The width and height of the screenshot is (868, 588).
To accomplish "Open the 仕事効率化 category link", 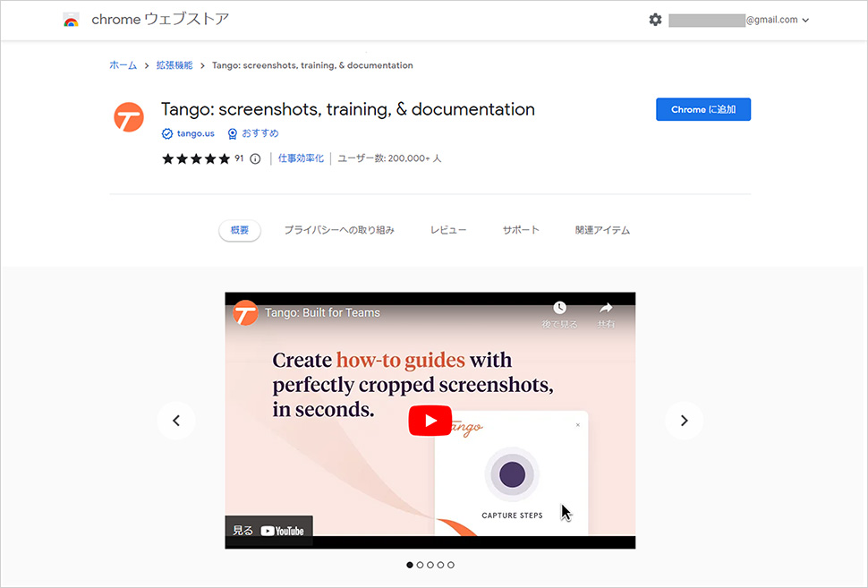I will [301, 158].
